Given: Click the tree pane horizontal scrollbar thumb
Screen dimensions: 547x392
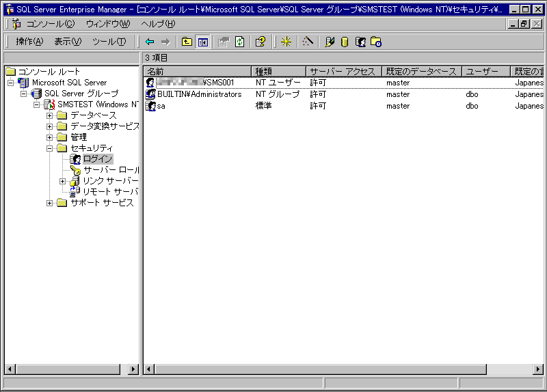Looking at the screenshot, I should pos(68,369).
